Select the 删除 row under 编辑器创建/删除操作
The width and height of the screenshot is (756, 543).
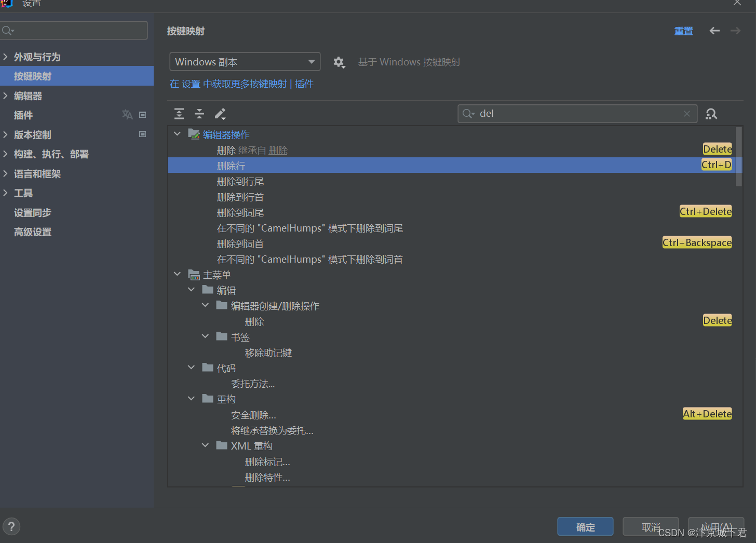point(451,321)
